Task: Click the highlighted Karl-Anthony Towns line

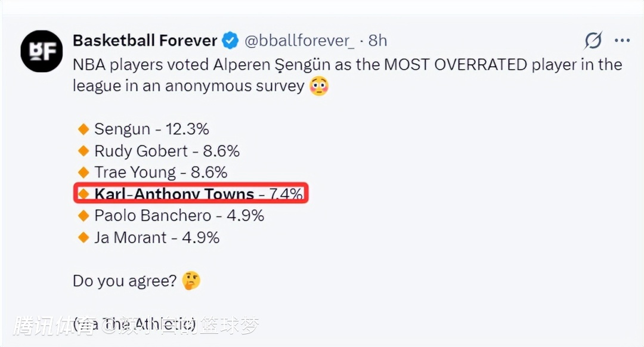Action: click(191, 193)
